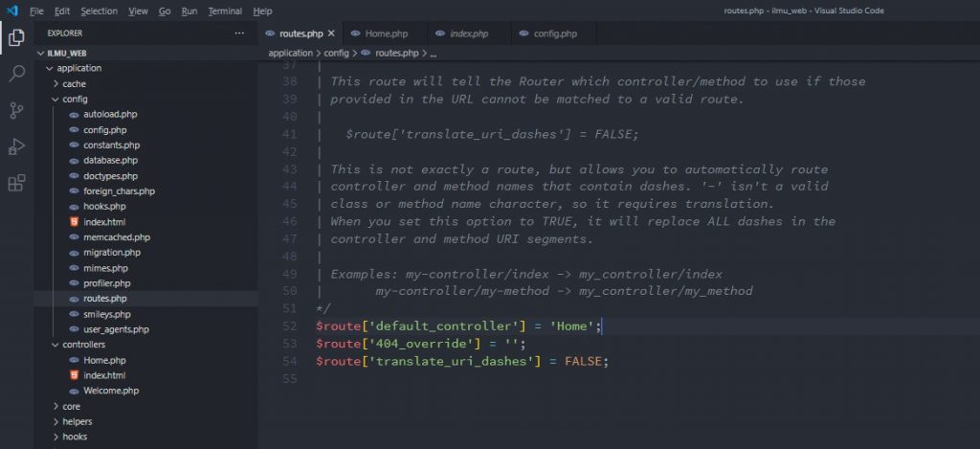Viewport: 980px width, 449px height.
Task: Switch to the Home.php tab
Action: pyautogui.click(x=386, y=34)
